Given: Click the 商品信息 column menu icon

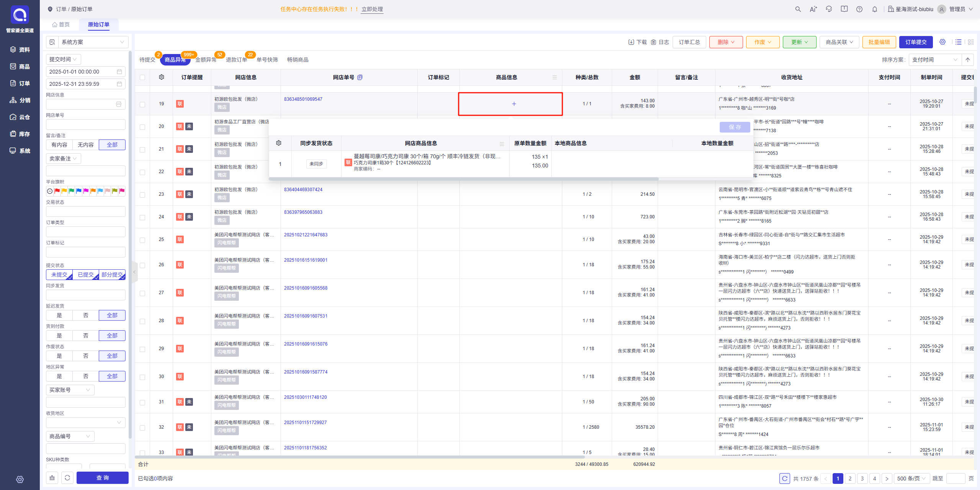Looking at the screenshot, I should [555, 77].
